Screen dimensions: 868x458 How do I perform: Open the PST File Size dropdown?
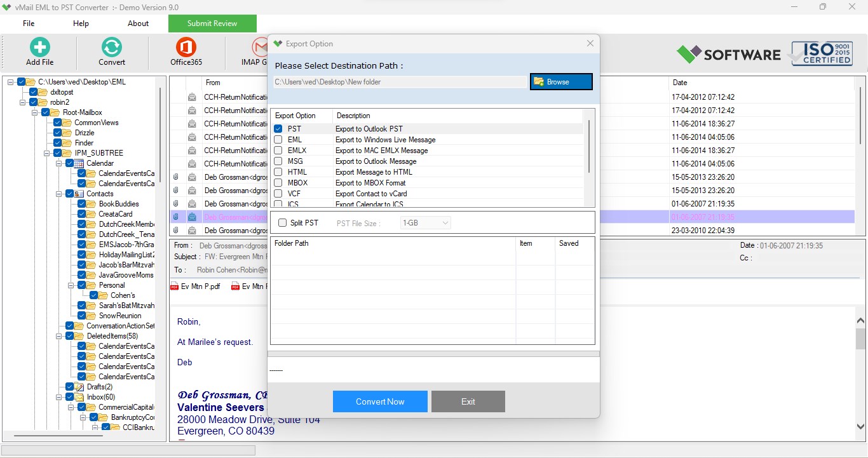click(426, 223)
